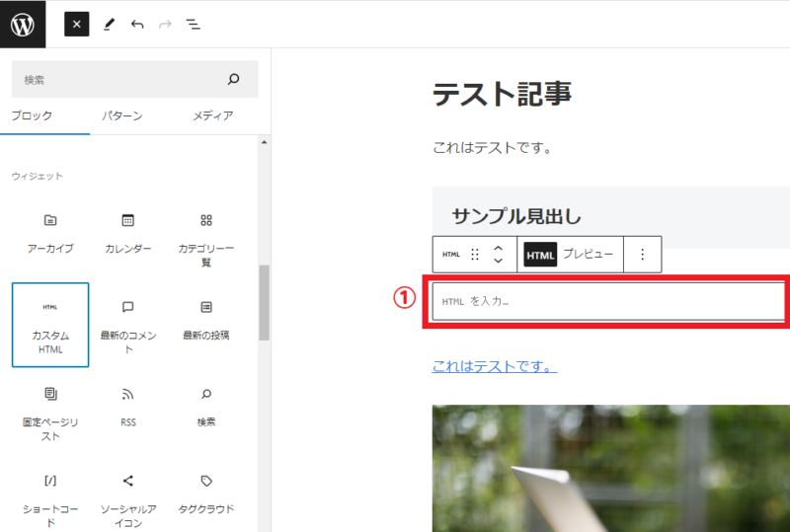Insert the アーカイブ block
Viewport: 790px width, 532px height.
pos(49,232)
